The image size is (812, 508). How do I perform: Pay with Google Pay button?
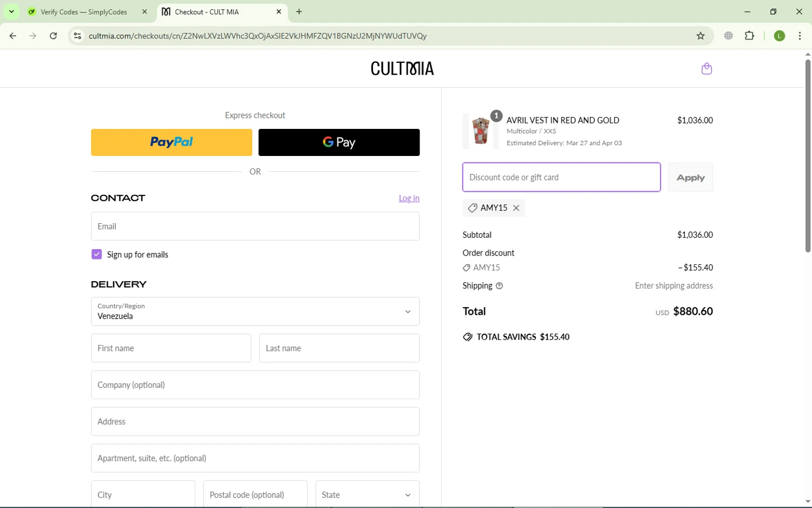[x=339, y=142]
